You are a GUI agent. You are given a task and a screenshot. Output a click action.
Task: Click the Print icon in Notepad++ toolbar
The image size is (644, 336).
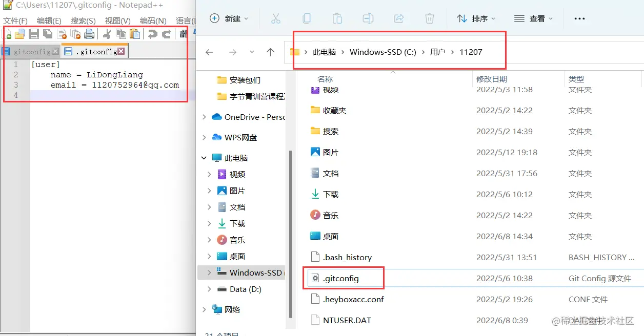(x=89, y=34)
